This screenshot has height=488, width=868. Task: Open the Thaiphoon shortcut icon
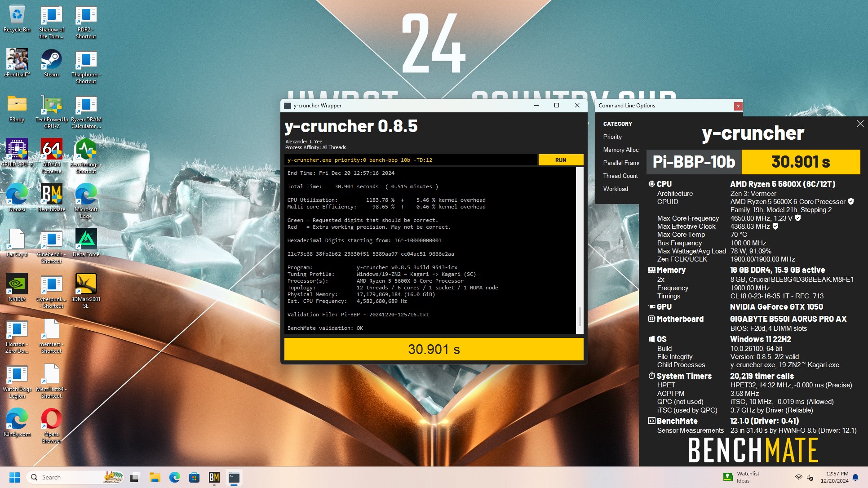86,67
